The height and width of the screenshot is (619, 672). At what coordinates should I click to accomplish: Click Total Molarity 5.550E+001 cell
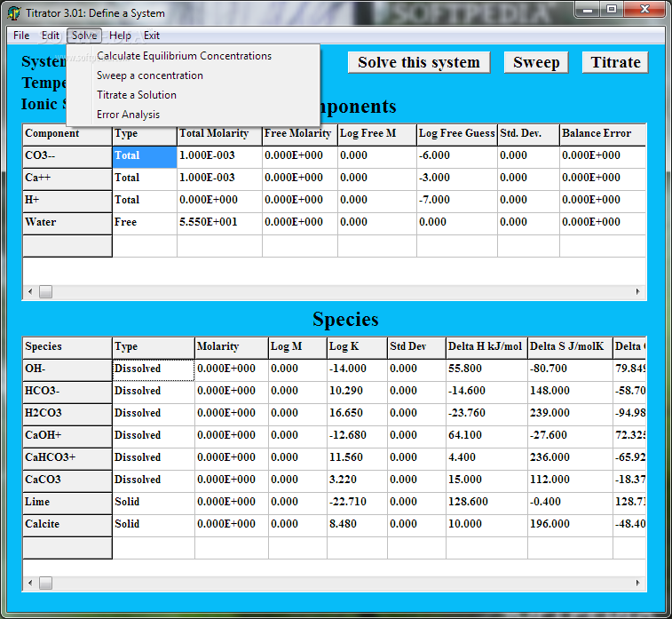(x=219, y=224)
